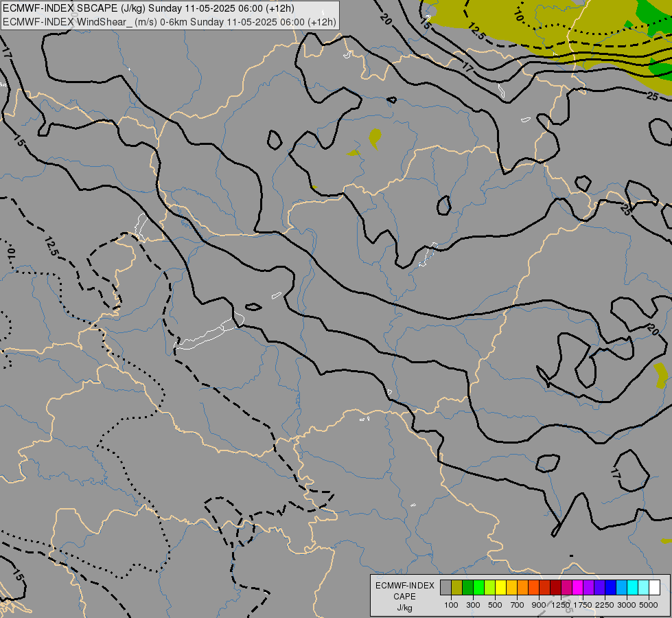Click the J/kg unit label in legend

click(x=404, y=608)
